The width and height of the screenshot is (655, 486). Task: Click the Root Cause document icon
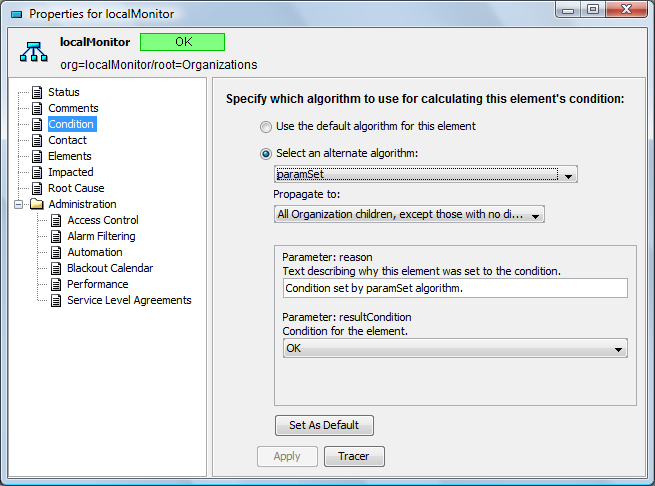pyautogui.click(x=37, y=188)
